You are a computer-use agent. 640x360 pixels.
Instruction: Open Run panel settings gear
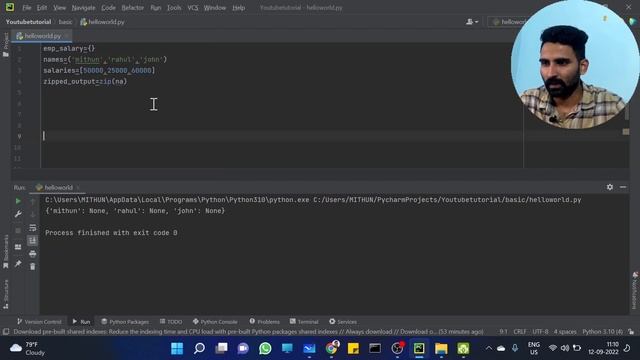(x=610, y=187)
